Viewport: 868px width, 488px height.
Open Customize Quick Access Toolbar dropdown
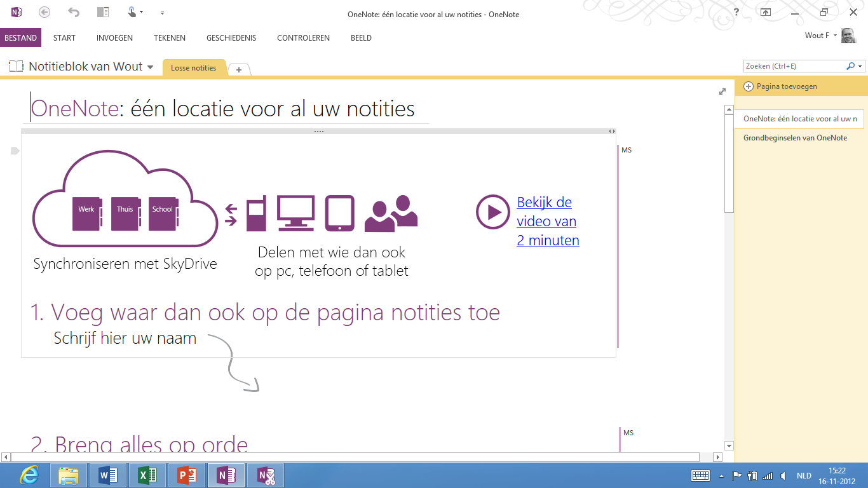point(162,13)
